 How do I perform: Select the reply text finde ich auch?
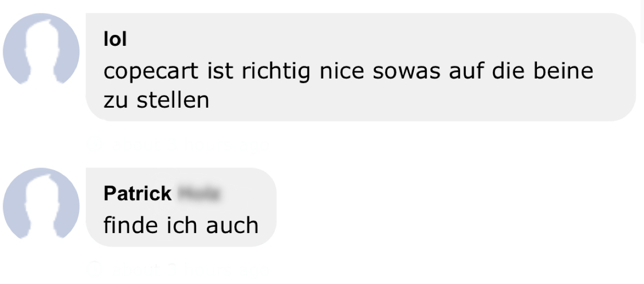click(x=181, y=225)
